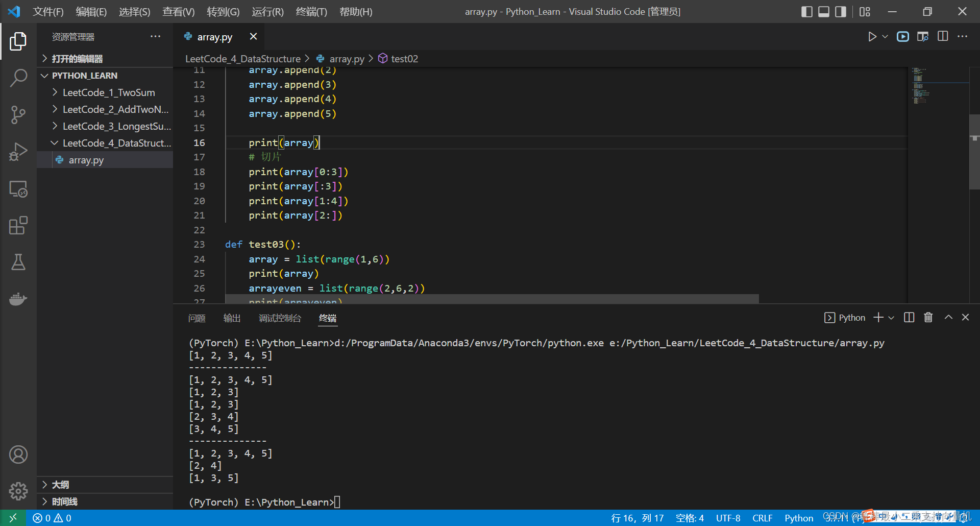Change indentation 空格: 4 setting
Viewport: 980px width, 526px height.
click(690, 518)
